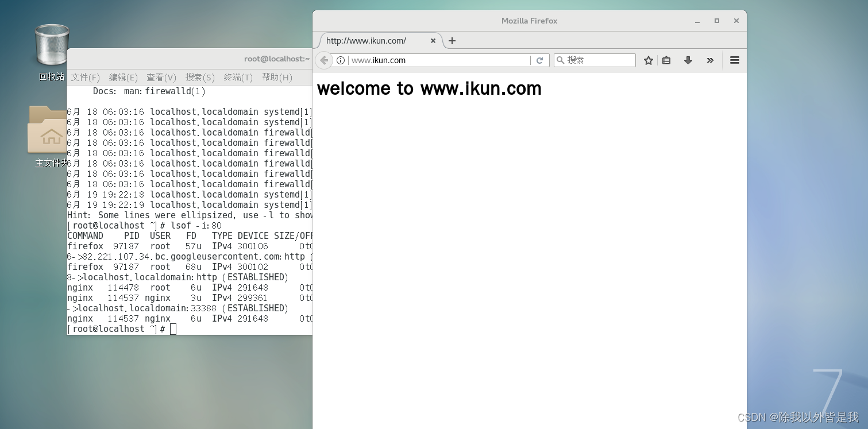Open the terminal 搜索(S) menu
Screen dimensions: 868x429
click(x=200, y=77)
